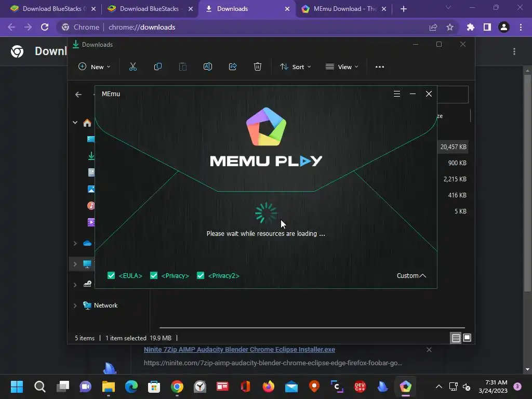The width and height of the screenshot is (532, 399).
Task: Open the See more ellipsis menu in Explorer
Action: point(380,67)
